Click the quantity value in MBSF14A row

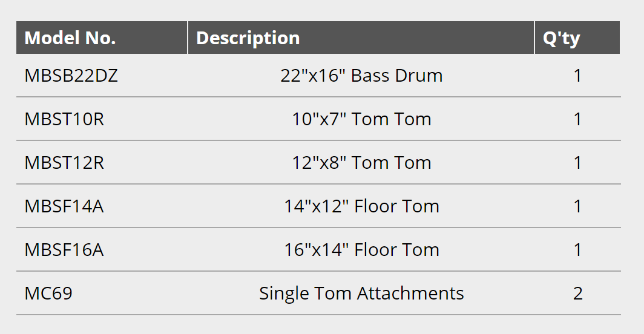click(x=577, y=206)
